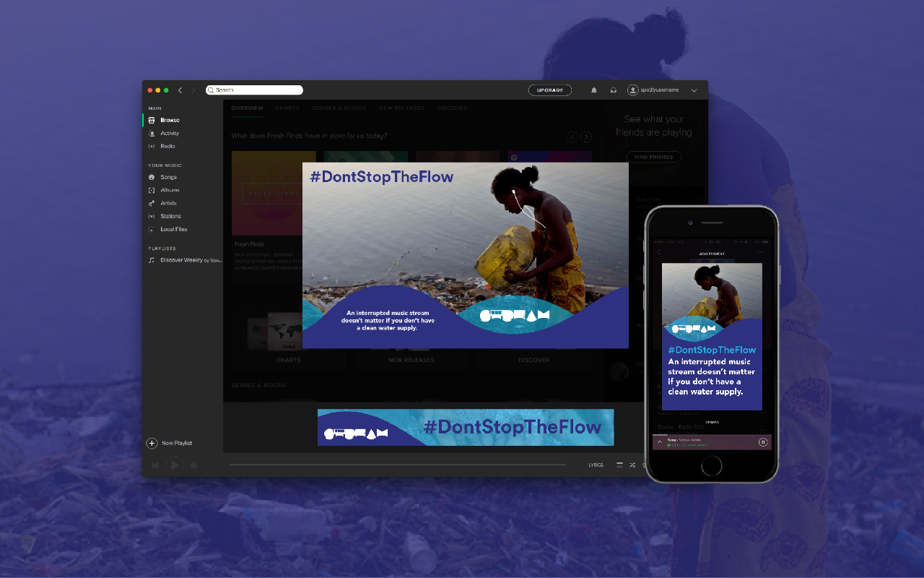Play the current track
The height and width of the screenshot is (578, 924).
(174, 465)
